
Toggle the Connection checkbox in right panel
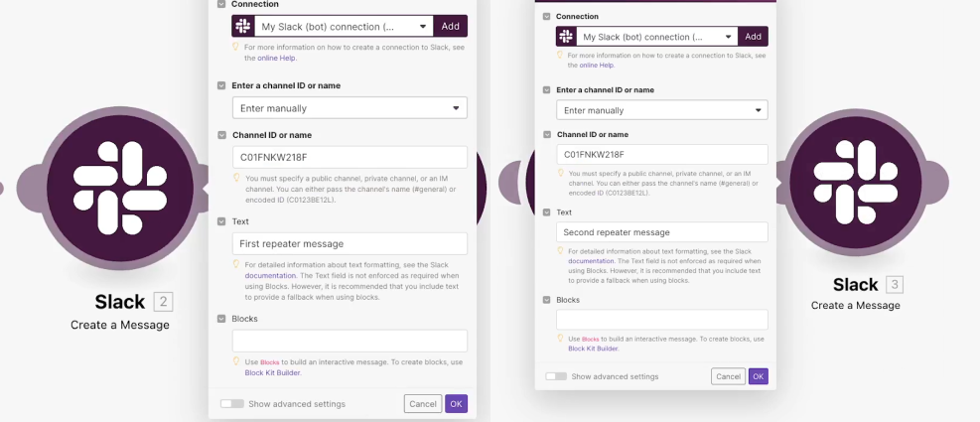point(547,16)
